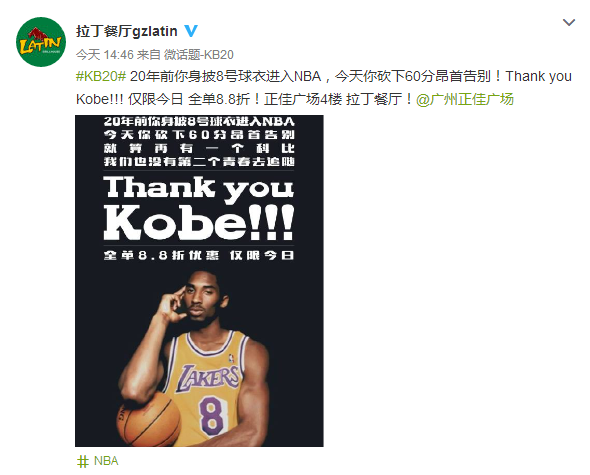Open the #KB20# hashtag topic

pos(101,76)
